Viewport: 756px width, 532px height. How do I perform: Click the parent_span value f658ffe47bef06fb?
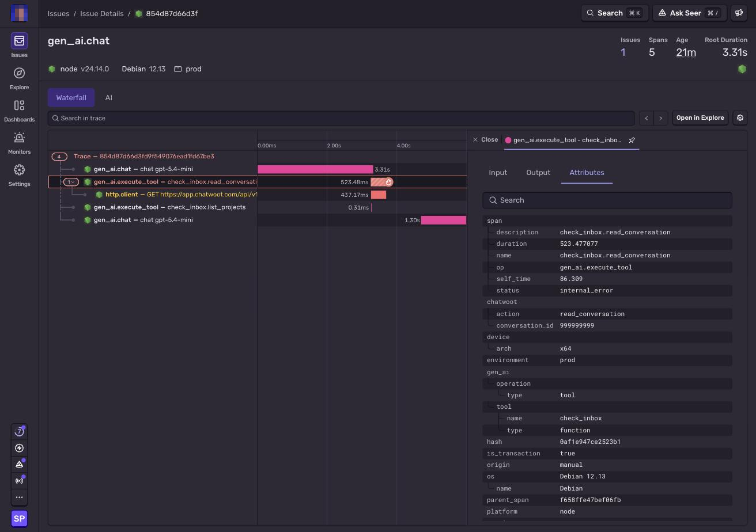click(x=590, y=500)
